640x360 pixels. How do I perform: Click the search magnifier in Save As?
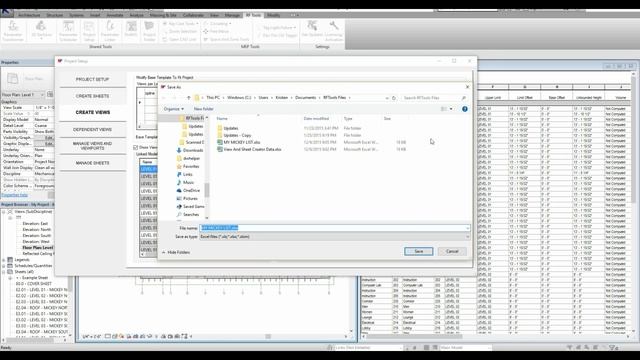point(464,98)
